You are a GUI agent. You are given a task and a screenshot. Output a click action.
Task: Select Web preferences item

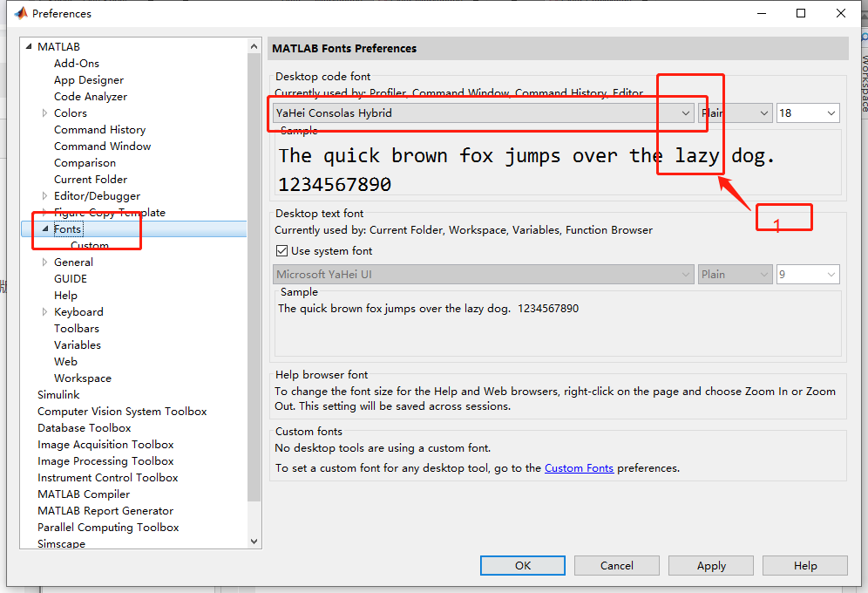(65, 362)
